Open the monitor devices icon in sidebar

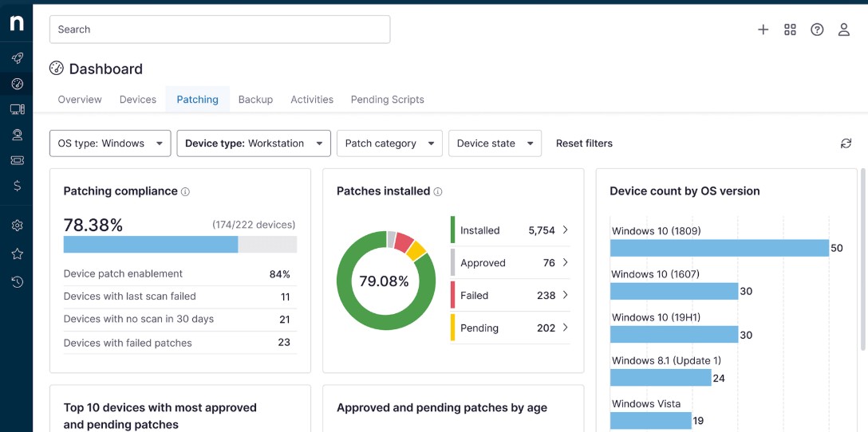click(17, 109)
